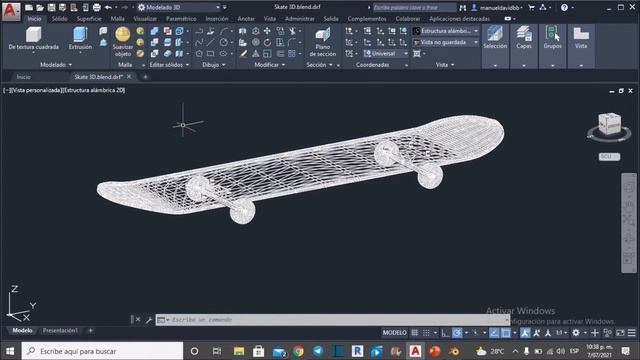Open the Modelado 3D workspace dropdown
The image size is (640, 360).
[x=179, y=7]
